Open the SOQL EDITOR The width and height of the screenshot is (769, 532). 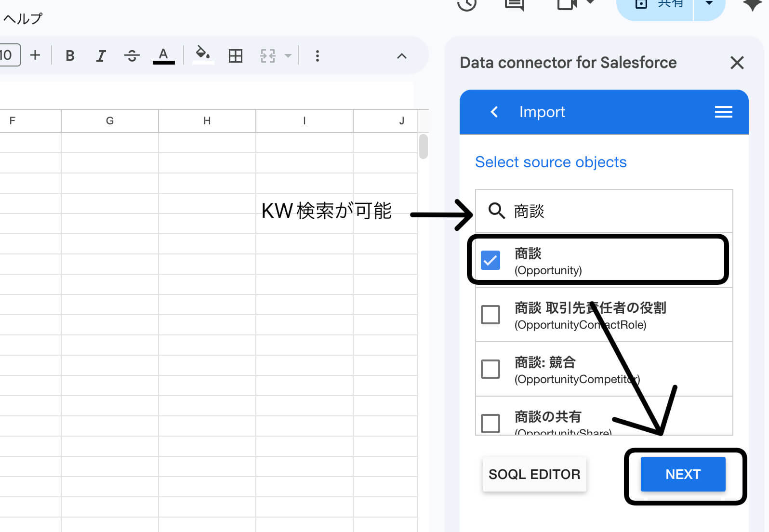pyautogui.click(x=534, y=474)
